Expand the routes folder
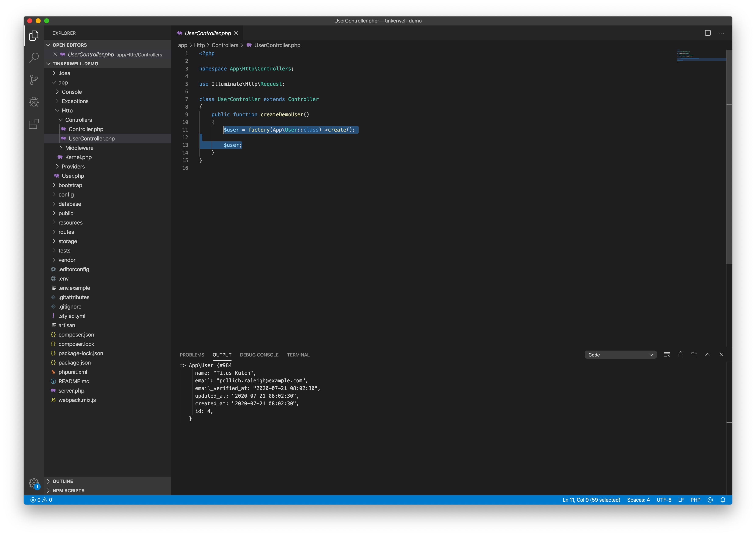 pos(107,232)
